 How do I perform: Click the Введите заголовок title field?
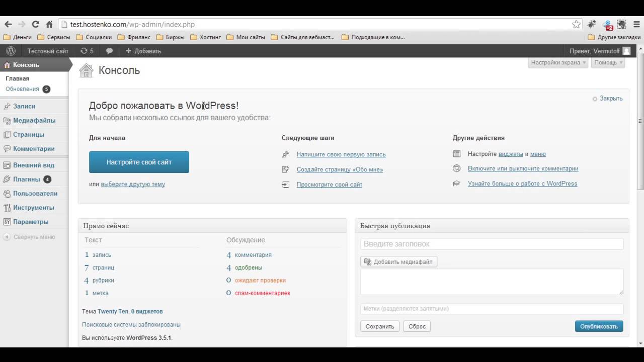(492, 244)
